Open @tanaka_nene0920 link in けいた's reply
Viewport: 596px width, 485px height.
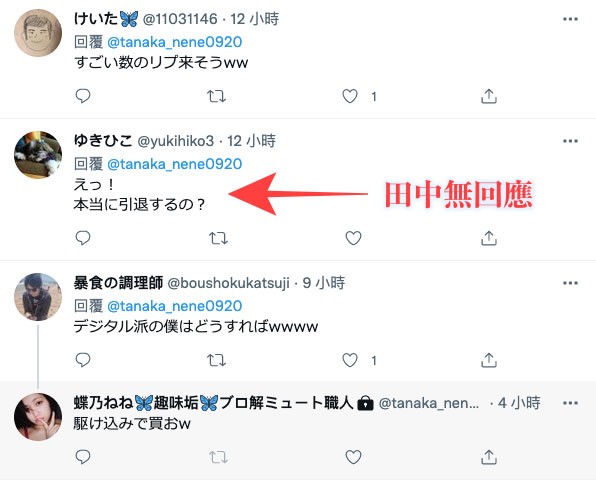(x=174, y=42)
